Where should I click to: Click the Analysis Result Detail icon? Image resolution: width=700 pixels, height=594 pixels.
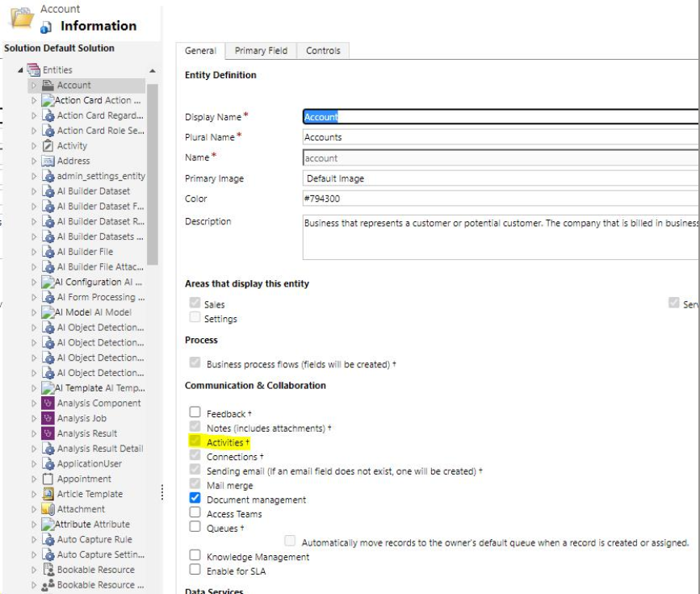coord(48,449)
